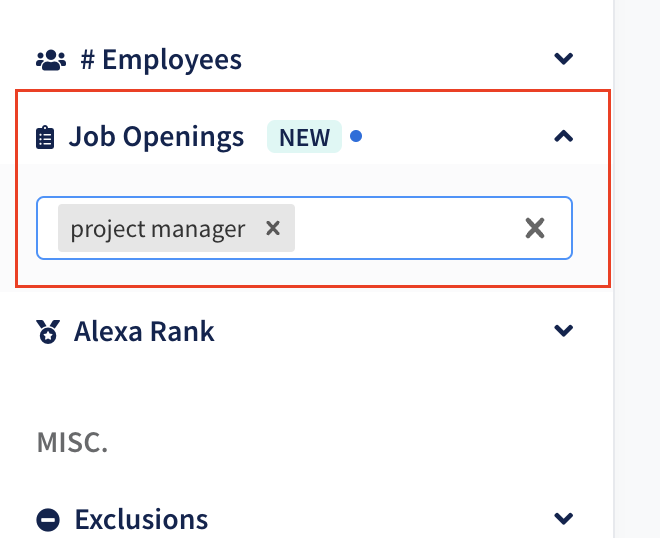Open the Exclusions filter label

click(141, 519)
